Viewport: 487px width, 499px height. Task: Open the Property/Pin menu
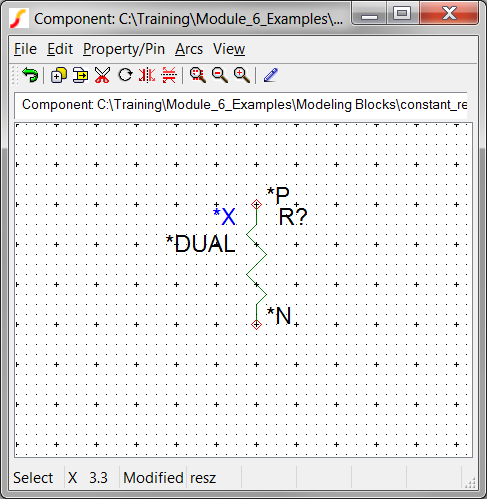(124, 49)
